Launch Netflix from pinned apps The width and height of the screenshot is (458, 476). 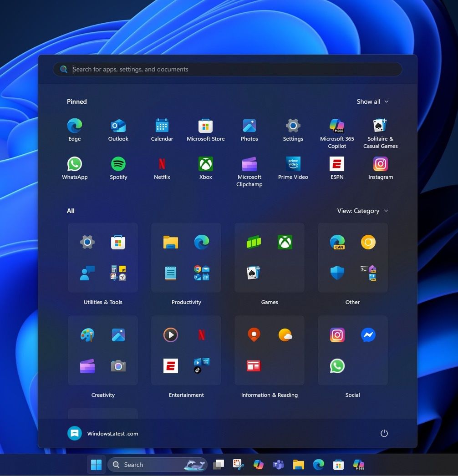162,164
